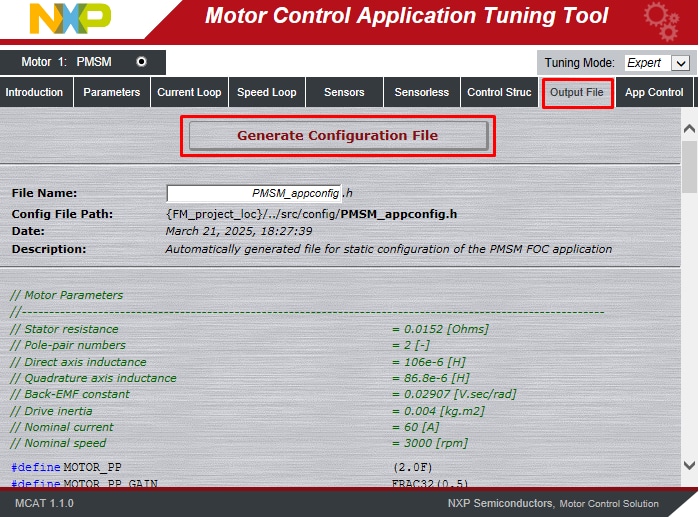Switch to the Introduction tab
Viewport: 699px width, 517px height.
[35, 92]
